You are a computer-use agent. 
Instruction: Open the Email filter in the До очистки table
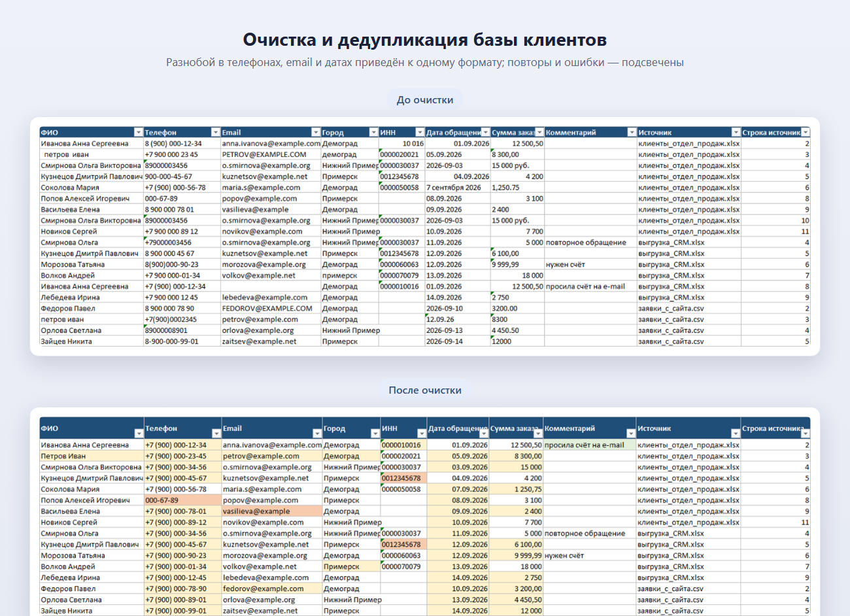tap(316, 132)
